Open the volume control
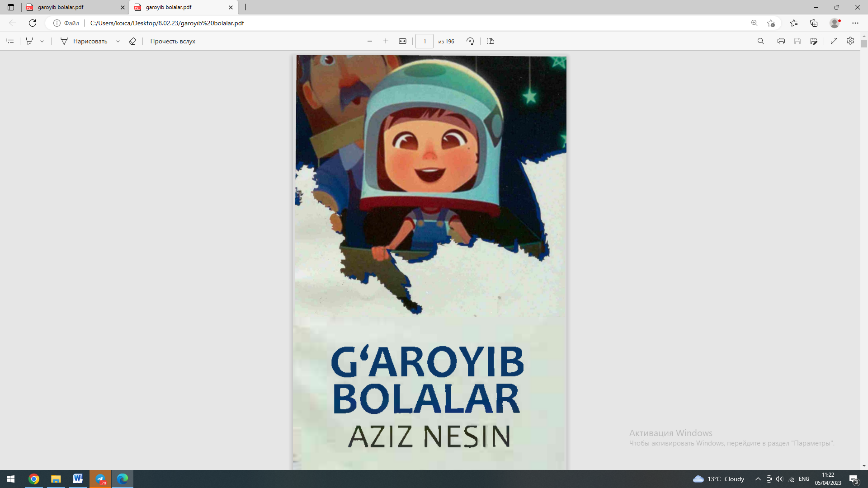The width and height of the screenshot is (868, 488). pos(779,479)
